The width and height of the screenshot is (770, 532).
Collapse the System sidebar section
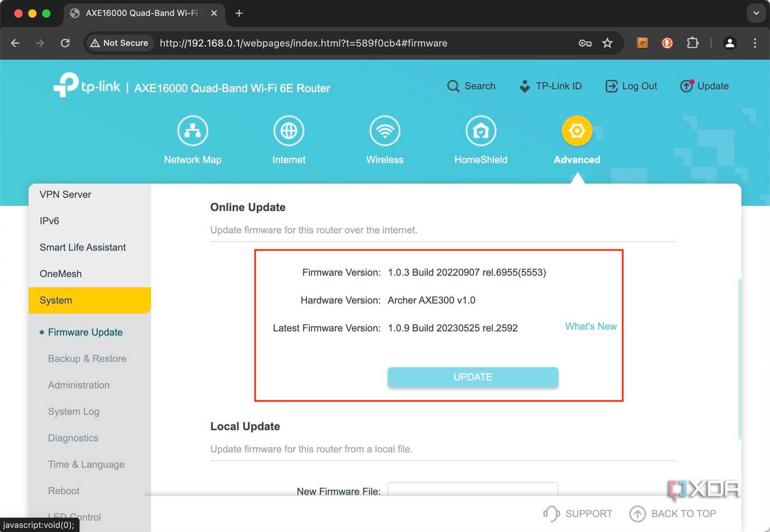click(55, 300)
